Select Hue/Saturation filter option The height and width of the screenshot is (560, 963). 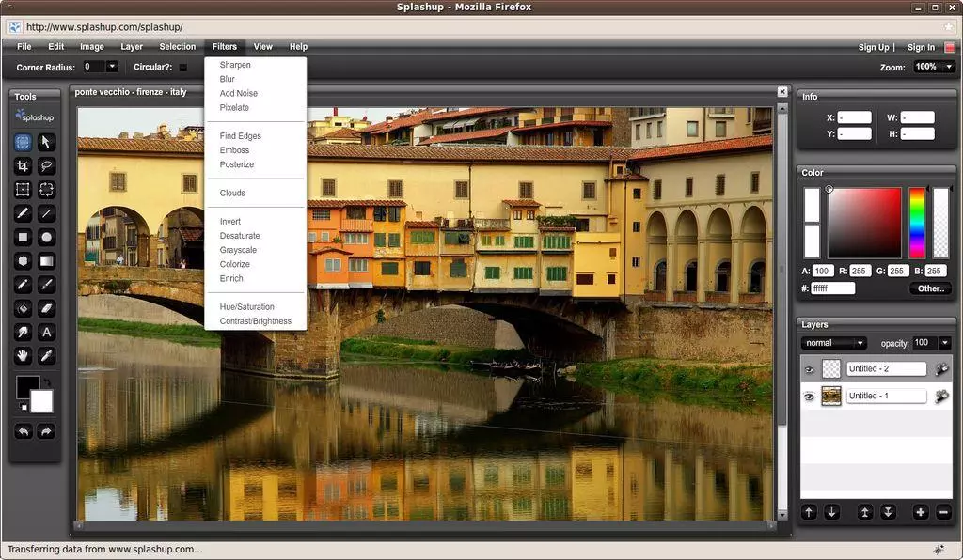(246, 307)
